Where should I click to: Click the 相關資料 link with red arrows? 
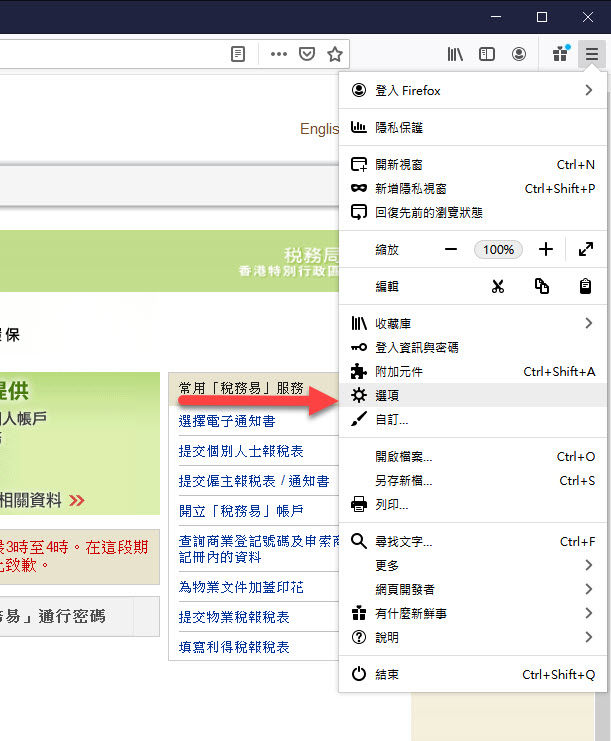point(42,500)
